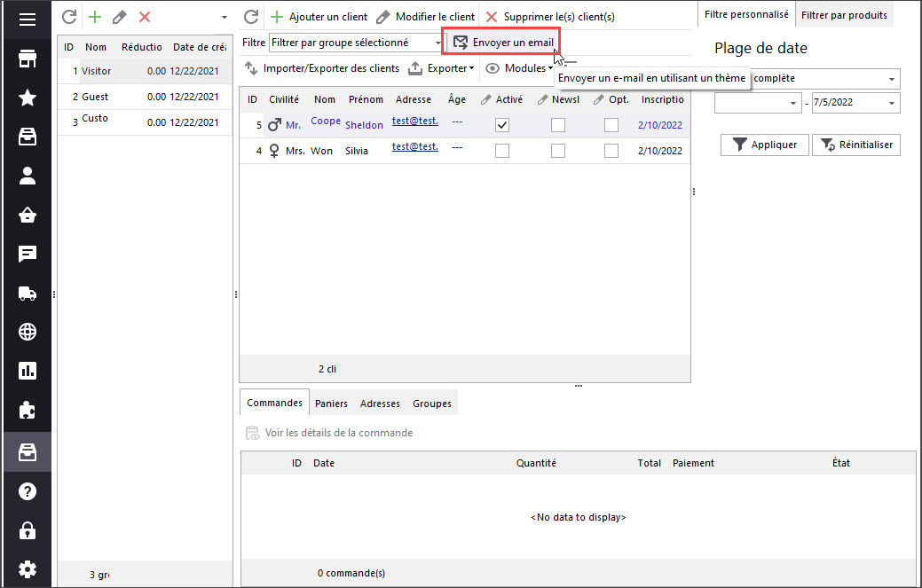Edit the selected group with pencil icon
This screenshot has height=588, width=922.
[120, 17]
